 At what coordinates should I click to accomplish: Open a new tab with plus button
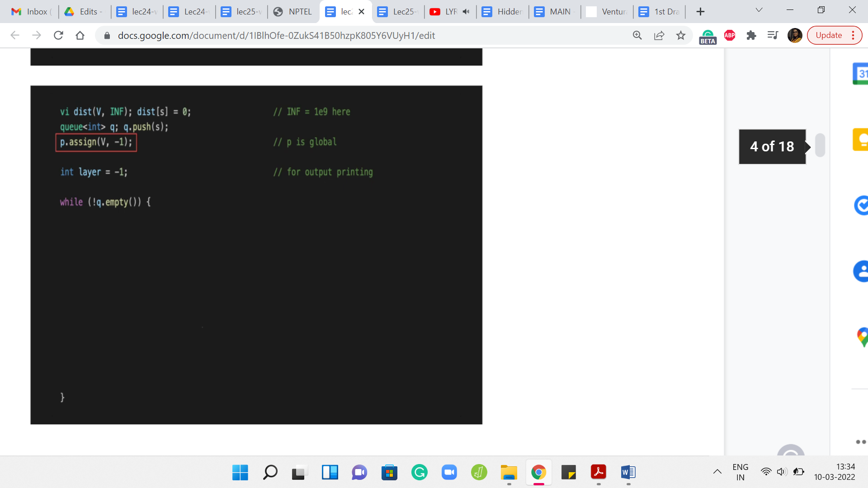click(x=700, y=12)
